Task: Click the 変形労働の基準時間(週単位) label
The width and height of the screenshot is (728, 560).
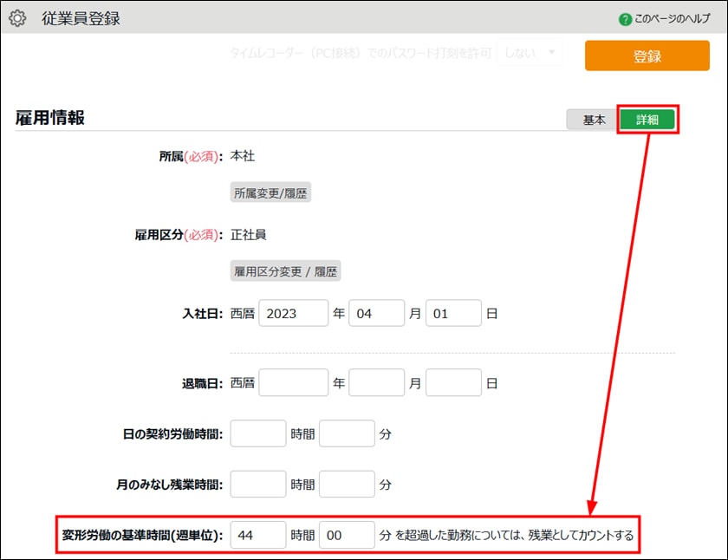Action: coord(142,536)
